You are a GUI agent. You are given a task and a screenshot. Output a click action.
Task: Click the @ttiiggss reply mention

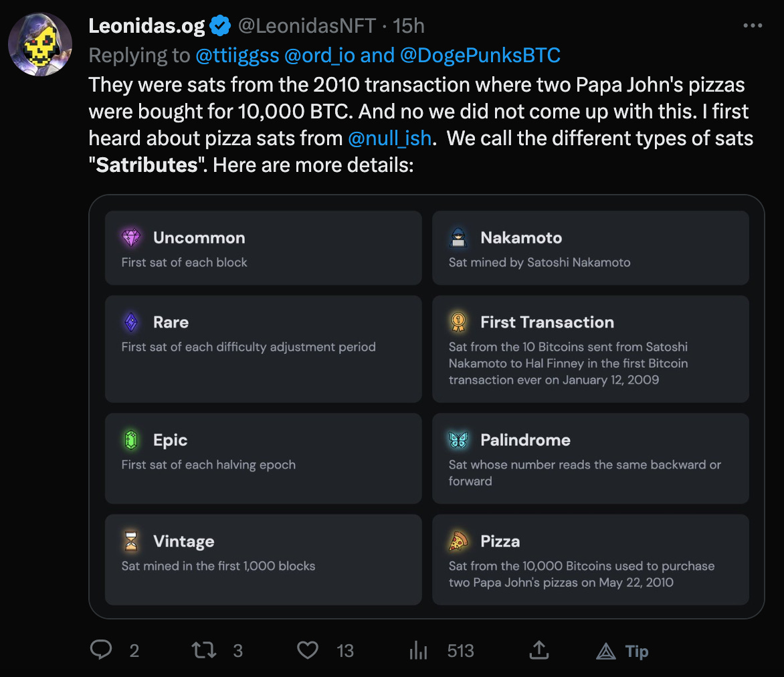(237, 56)
